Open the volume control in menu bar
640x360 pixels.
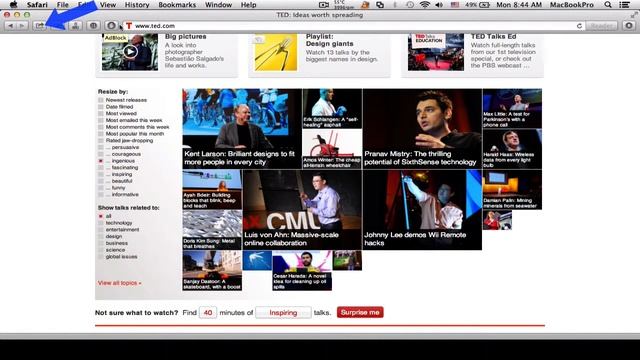coord(439,5)
